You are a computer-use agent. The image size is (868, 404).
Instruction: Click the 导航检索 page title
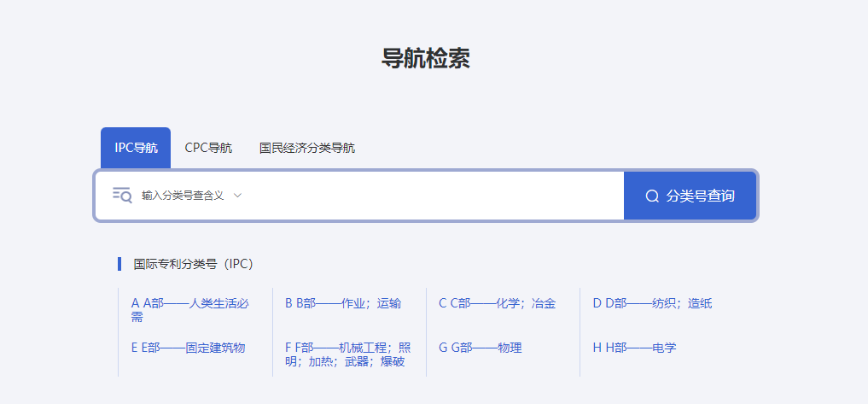tap(425, 58)
